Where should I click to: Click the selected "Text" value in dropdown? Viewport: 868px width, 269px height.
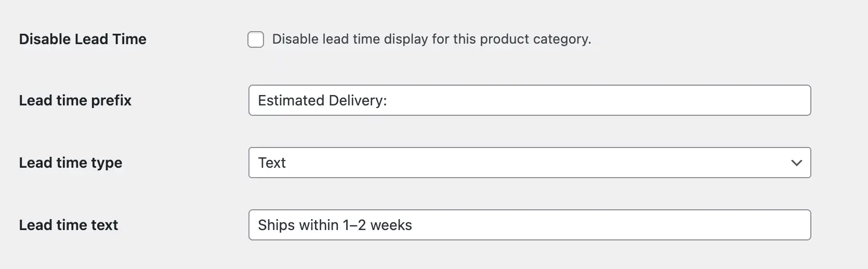pos(272,163)
